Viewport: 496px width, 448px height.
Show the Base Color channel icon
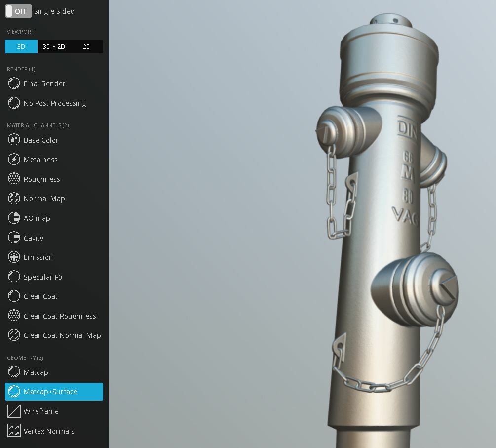click(x=14, y=140)
